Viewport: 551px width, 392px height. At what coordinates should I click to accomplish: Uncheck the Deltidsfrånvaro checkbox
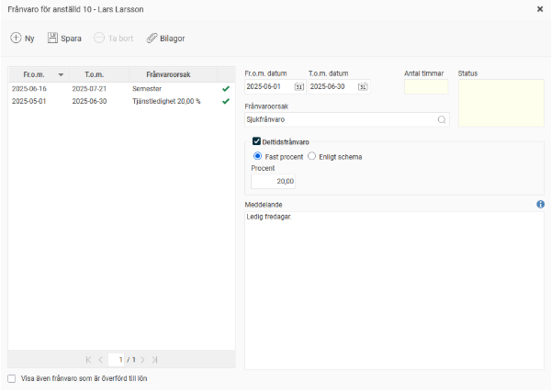[x=256, y=142]
